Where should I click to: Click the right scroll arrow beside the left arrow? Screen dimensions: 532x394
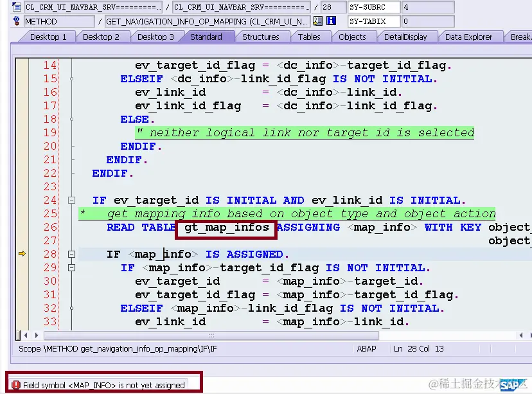tap(37, 336)
